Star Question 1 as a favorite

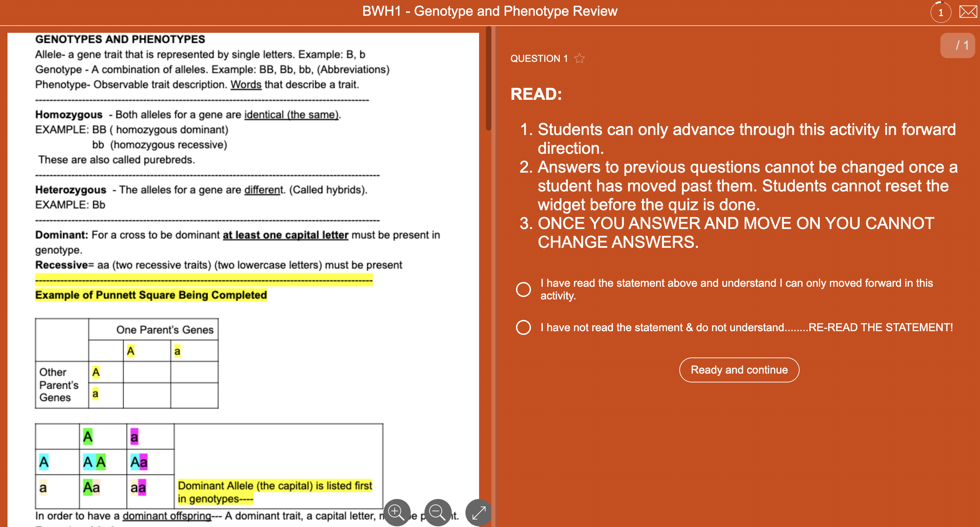point(580,58)
